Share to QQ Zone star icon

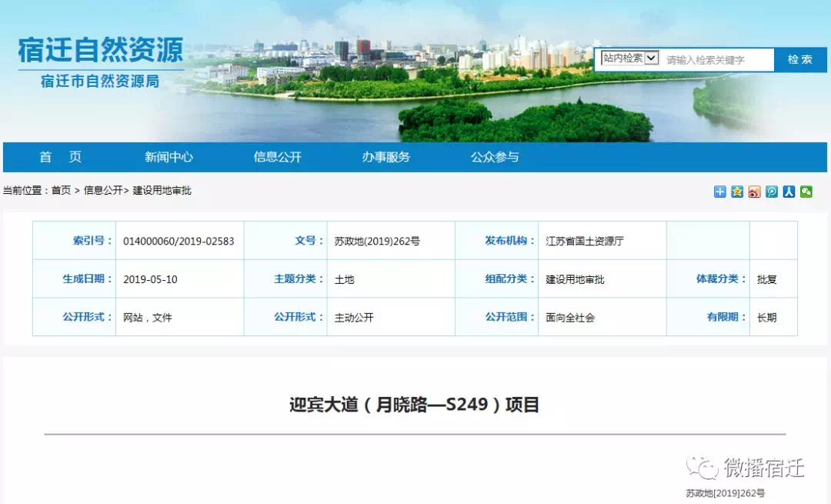737,192
